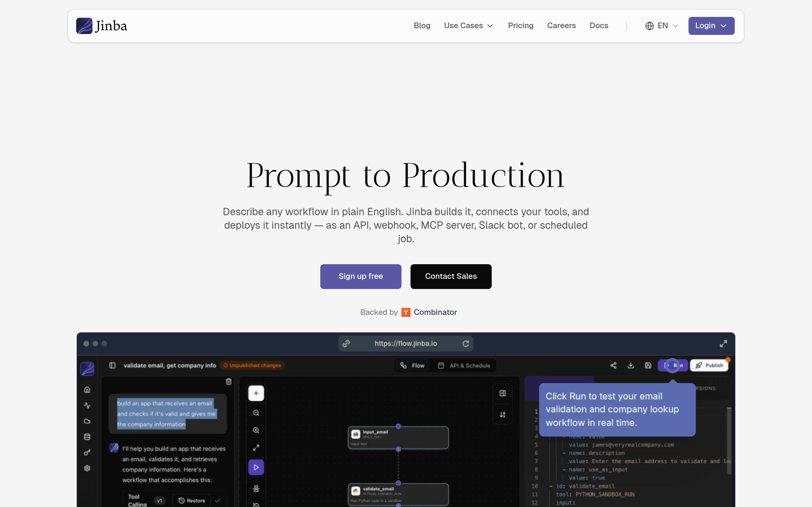This screenshot has width=812, height=507.
Task: Save the workflow with the save icon
Action: point(648,366)
